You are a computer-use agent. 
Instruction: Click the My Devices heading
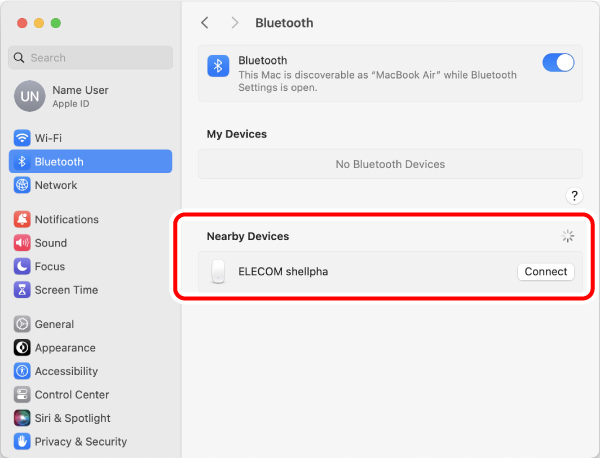click(237, 134)
